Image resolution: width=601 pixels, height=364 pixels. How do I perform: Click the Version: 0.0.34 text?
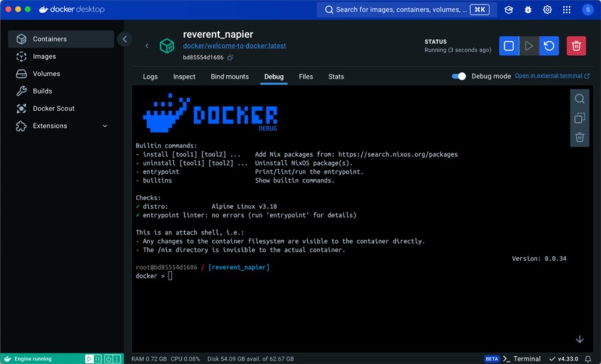539,259
